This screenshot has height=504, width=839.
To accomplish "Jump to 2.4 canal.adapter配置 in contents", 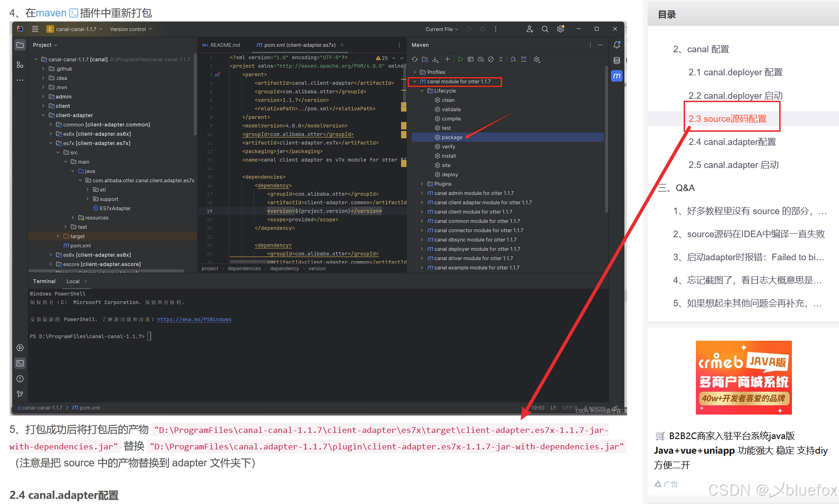I will 732,142.
